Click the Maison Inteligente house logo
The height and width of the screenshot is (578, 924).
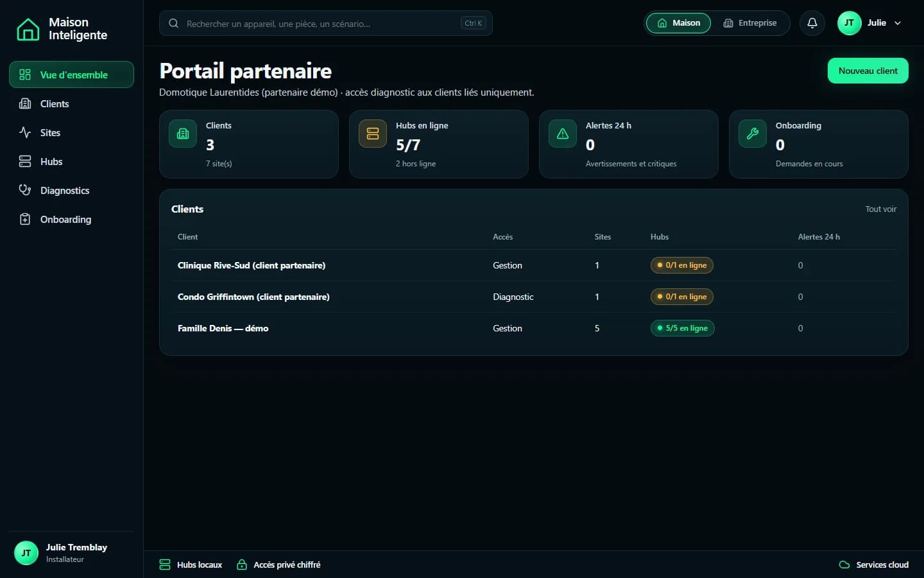28,29
